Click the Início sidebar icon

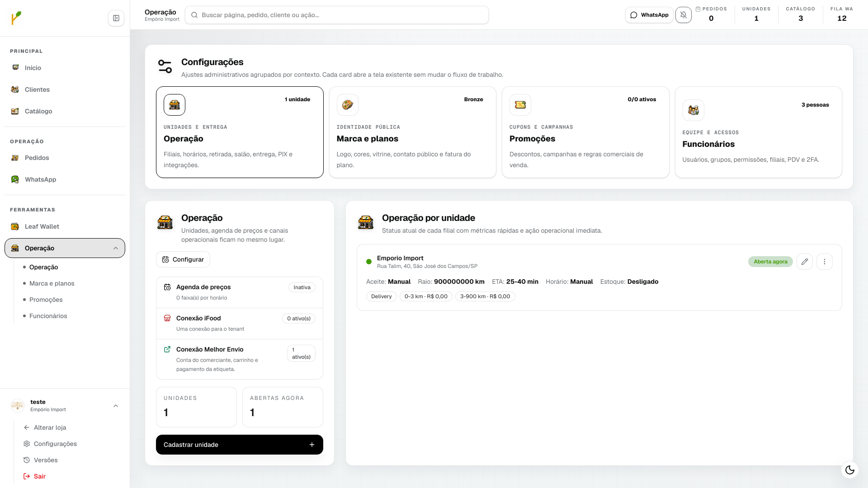[x=15, y=67]
